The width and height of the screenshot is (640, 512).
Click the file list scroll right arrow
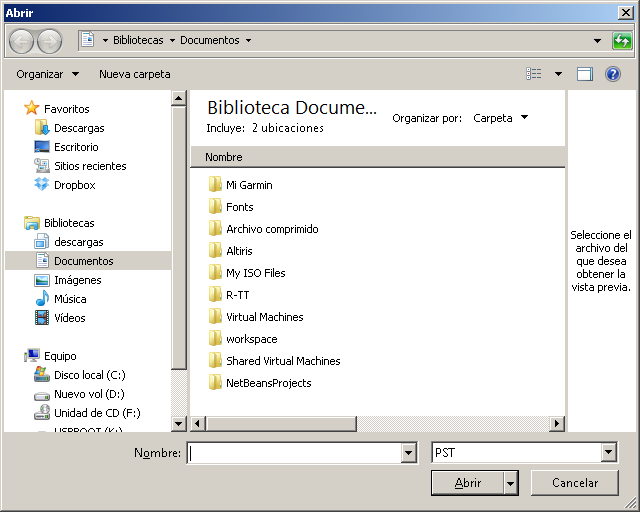[557, 423]
